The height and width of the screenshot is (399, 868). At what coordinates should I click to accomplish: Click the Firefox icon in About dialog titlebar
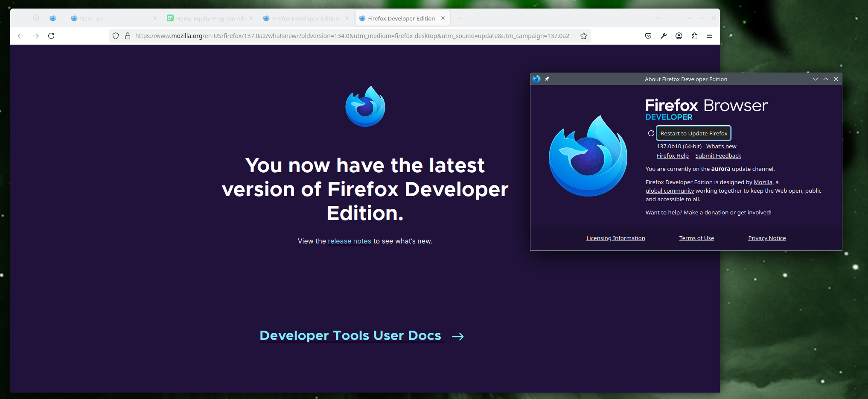[x=536, y=79]
